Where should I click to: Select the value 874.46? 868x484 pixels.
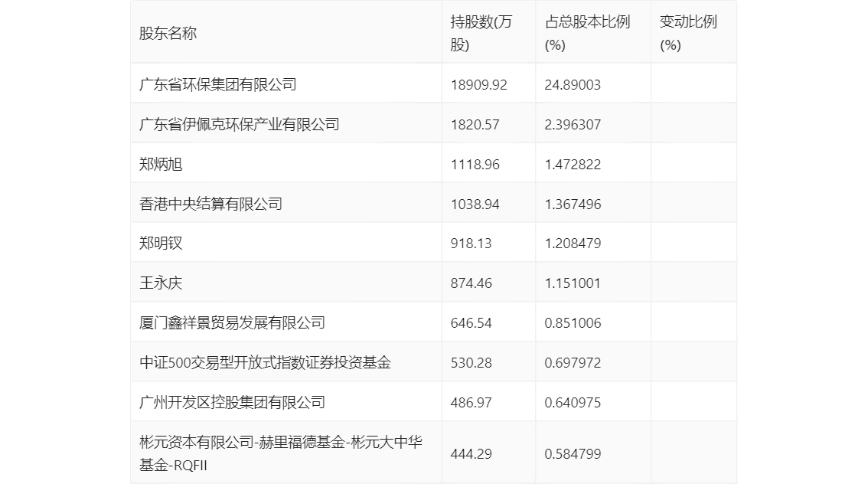(x=471, y=283)
